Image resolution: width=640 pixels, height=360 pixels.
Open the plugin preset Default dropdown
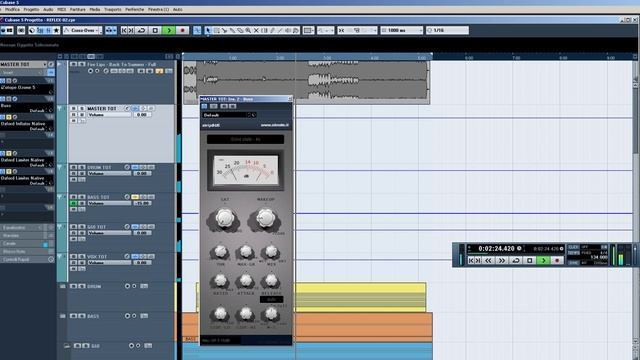[229, 115]
